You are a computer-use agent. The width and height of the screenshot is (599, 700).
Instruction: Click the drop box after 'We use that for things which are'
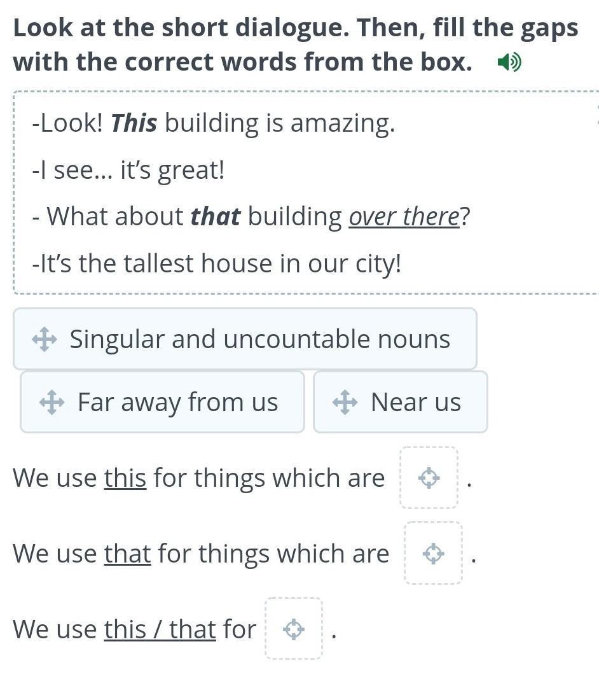(x=434, y=553)
